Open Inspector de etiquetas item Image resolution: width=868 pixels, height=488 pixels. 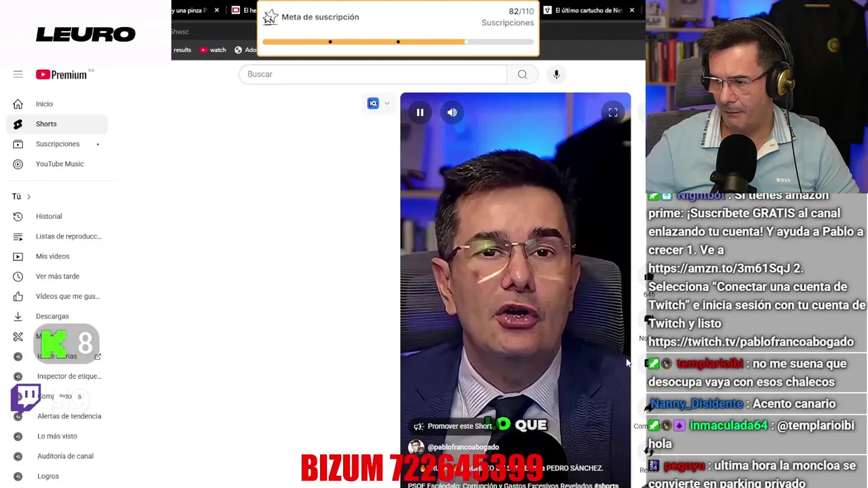pyautogui.click(x=69, y=376)
